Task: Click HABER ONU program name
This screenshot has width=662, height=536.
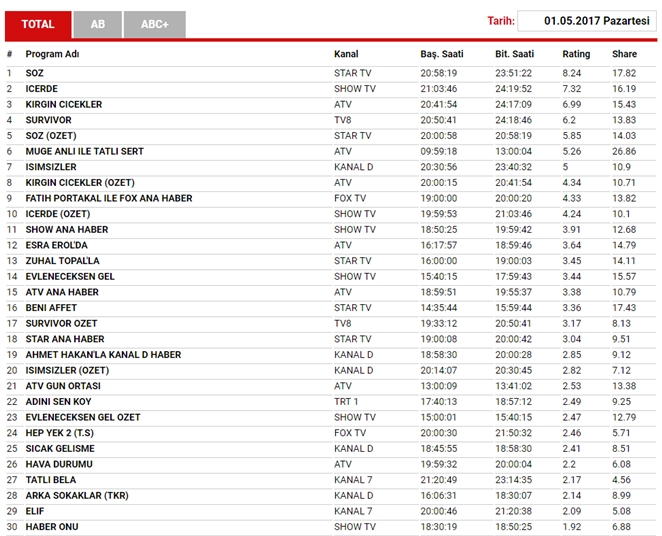Action: 52,526
